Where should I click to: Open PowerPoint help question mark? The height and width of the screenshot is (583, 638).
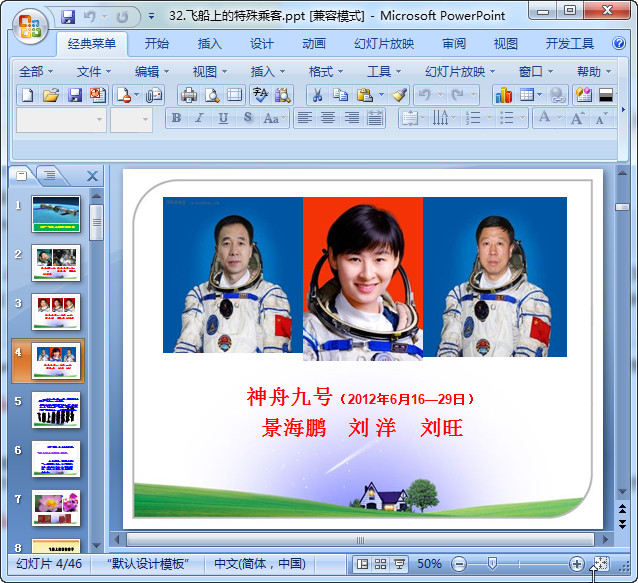(x=619, y=43)
